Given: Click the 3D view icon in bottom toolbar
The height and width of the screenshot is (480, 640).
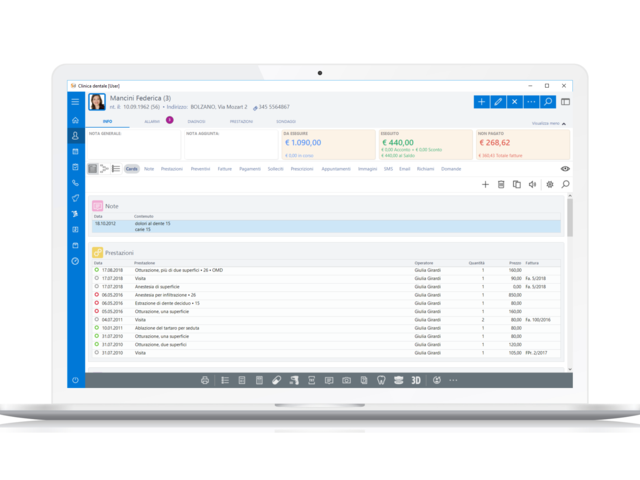Looking at the screenshot, I should tap(415, 380).
